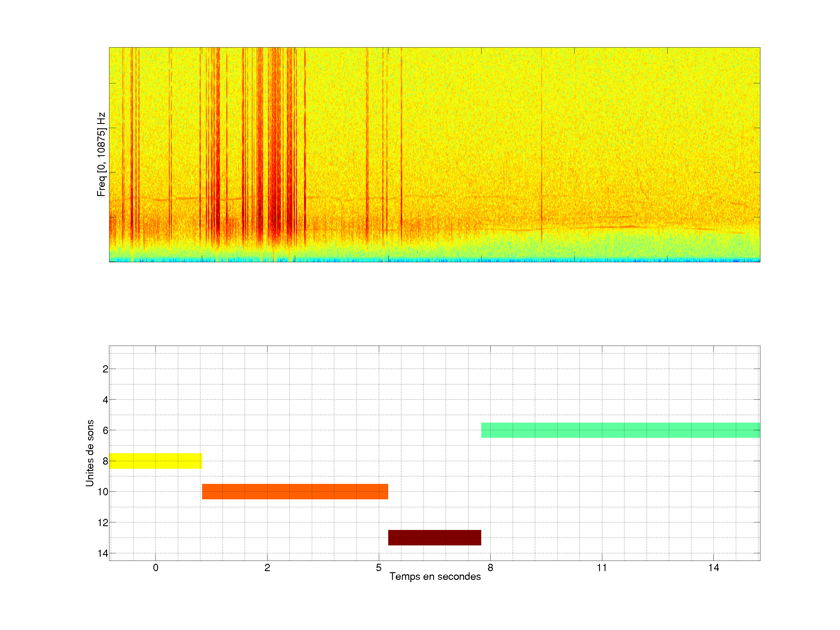Click the vertical axis tick label 6
Image resolution: width=840 pixels, height=630 pixels.
(105, 430)
